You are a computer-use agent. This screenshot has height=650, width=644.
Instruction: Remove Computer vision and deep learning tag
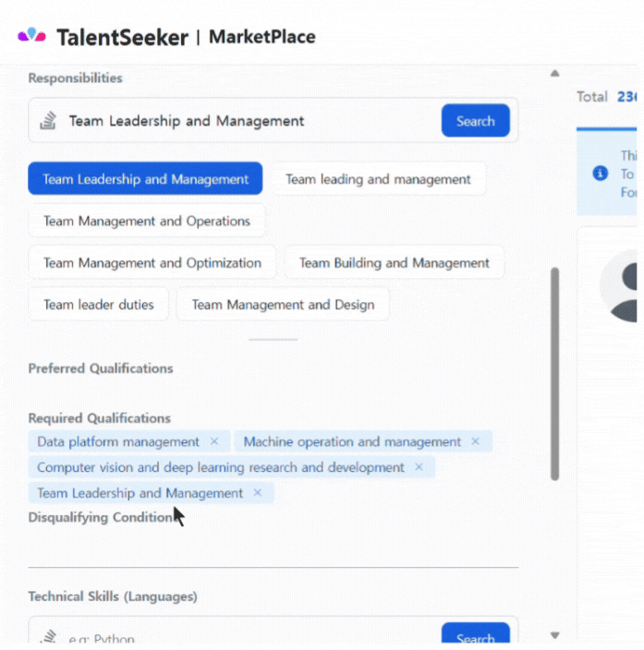pos(419,467)
